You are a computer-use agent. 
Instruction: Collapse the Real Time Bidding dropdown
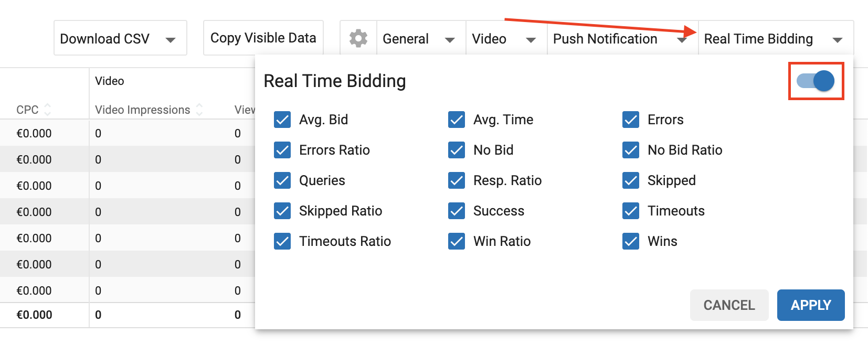(775, 38)
